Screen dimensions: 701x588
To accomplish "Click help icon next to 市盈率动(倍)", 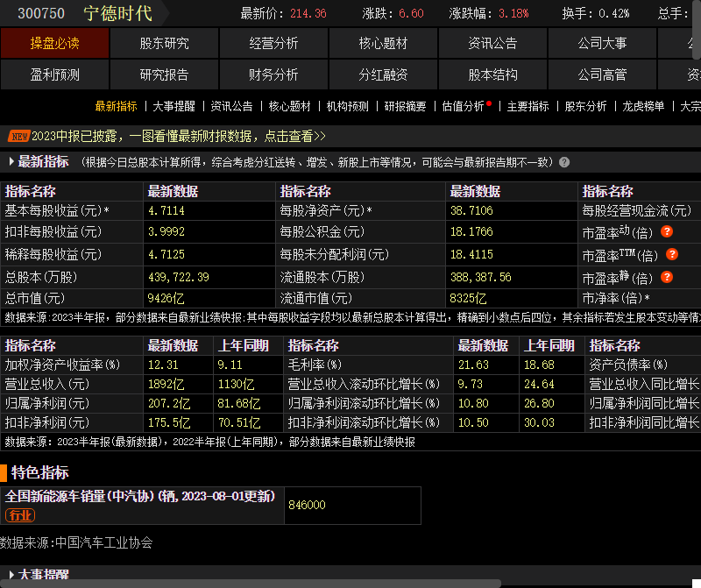I will pos(667,231).
